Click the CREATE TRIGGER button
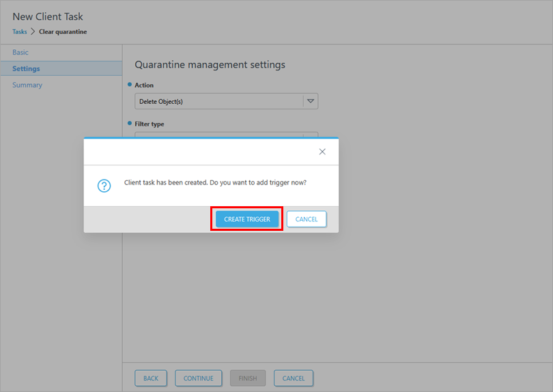Image resolution: width=553 pixels, height=392 pixels. click(246, 219)
